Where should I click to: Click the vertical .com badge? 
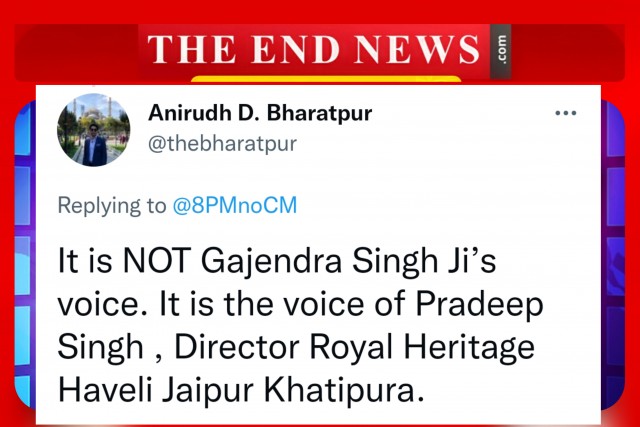(501, 51)
